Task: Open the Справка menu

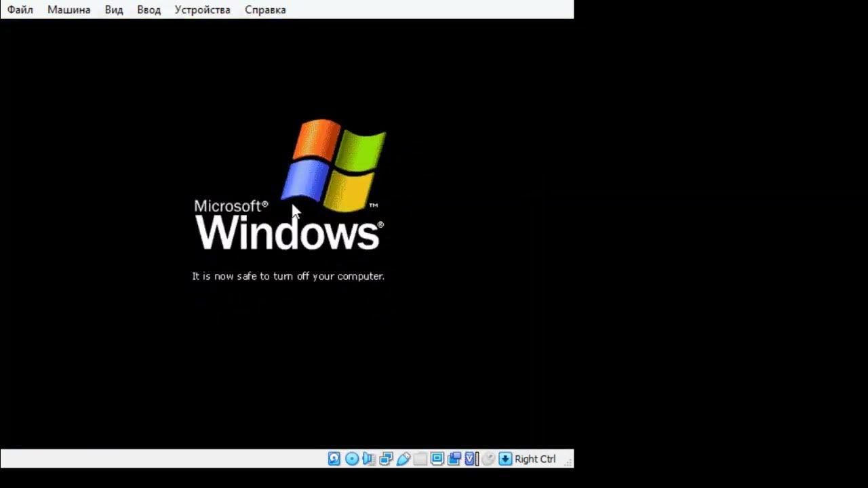Action: click(265, 9)
